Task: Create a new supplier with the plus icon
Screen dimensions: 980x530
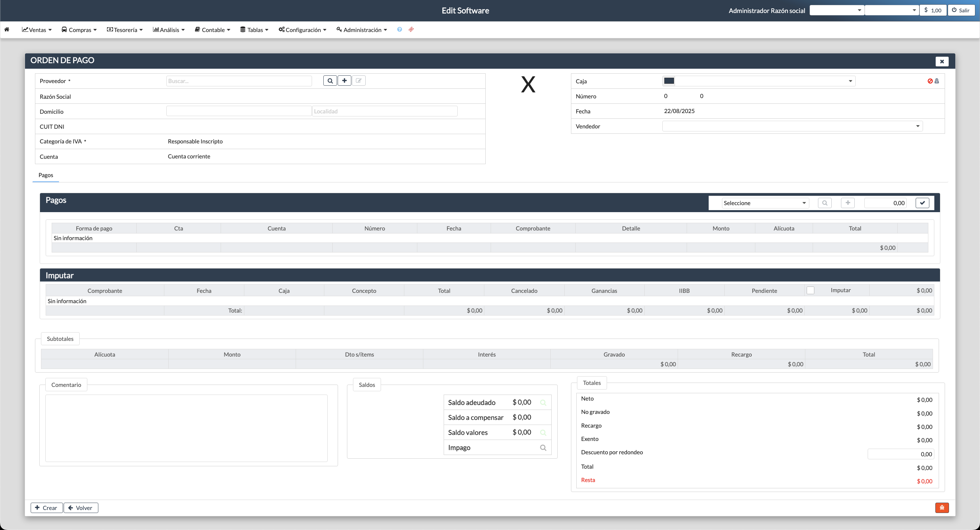Action: (344, 80)
